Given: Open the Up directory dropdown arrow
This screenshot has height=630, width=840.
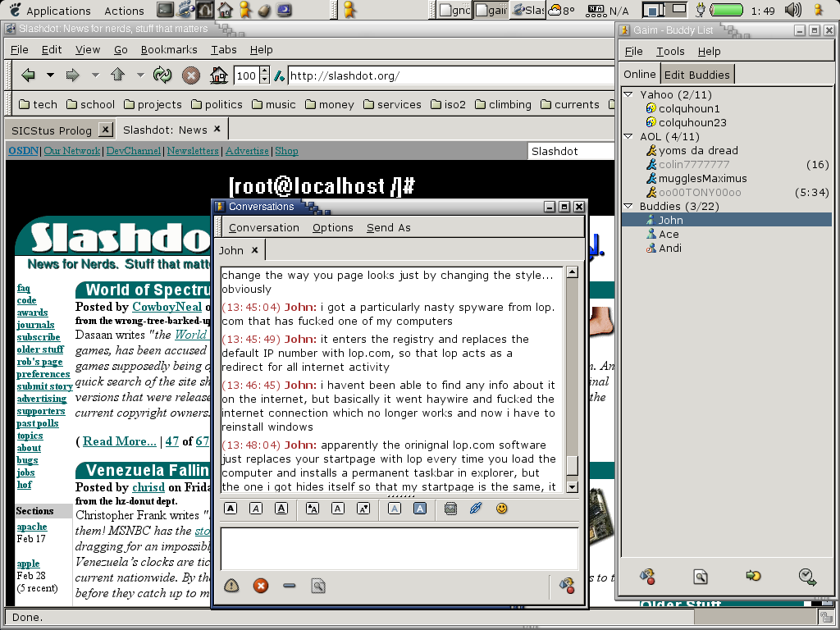Looking at the screenshot, I should pyautogui.click(x=140, y=75).
